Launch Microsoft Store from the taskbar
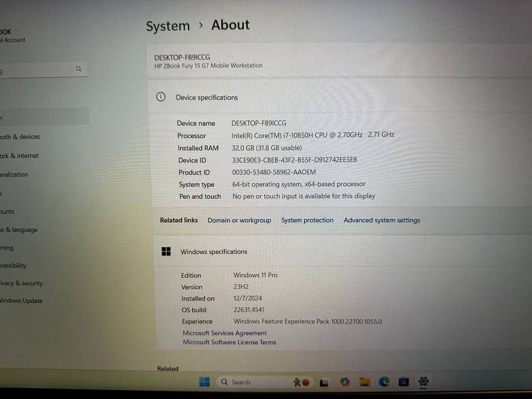The image size is (532, 399). click(403, 382)
